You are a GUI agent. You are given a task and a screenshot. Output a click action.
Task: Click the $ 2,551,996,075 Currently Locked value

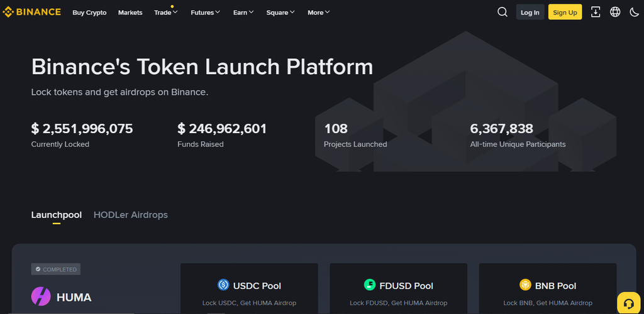tap(82, 129)
